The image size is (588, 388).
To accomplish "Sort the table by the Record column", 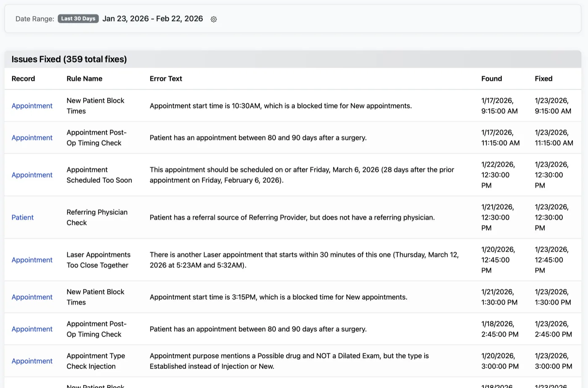I will click(23, 78).
